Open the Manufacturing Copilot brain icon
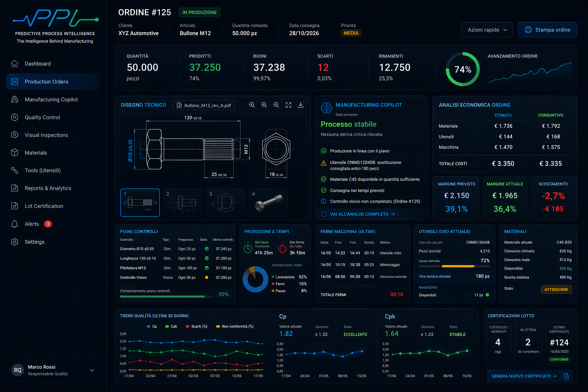The width and height of the screenshot is (588, 392). 326,108
